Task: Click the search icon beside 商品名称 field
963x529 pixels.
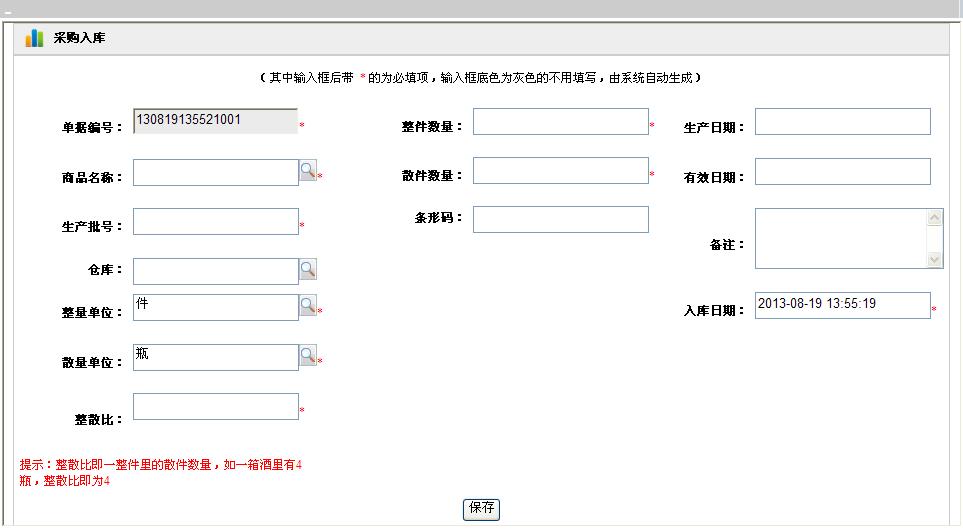Action: click(x=308, y=171)
